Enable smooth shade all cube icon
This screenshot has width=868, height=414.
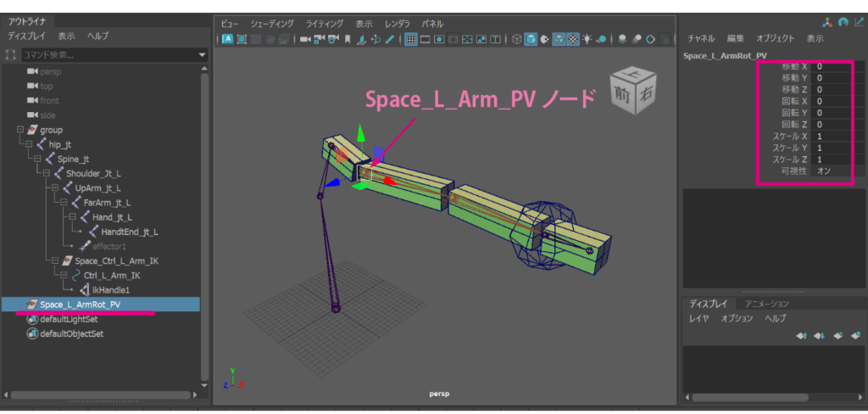[x=531, y=39]
